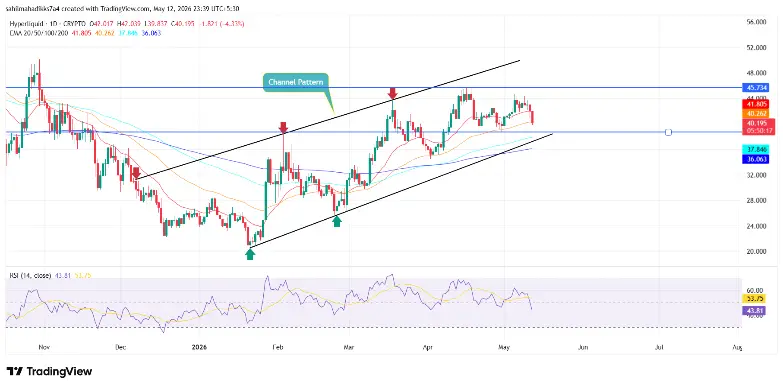
Task: Click the purple 43.81 RSI value label
Action: [754, 310]
